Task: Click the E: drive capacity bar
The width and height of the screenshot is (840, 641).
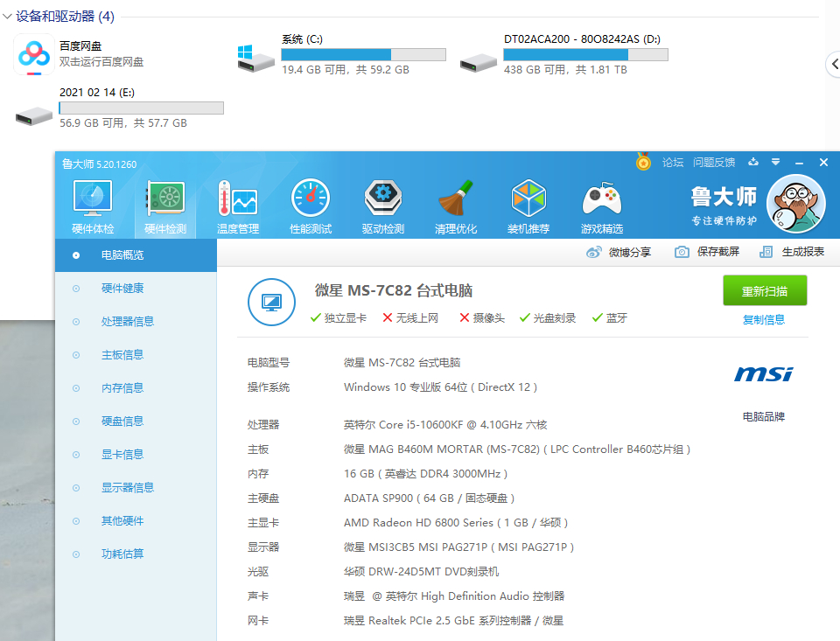Action: [141, 108]
